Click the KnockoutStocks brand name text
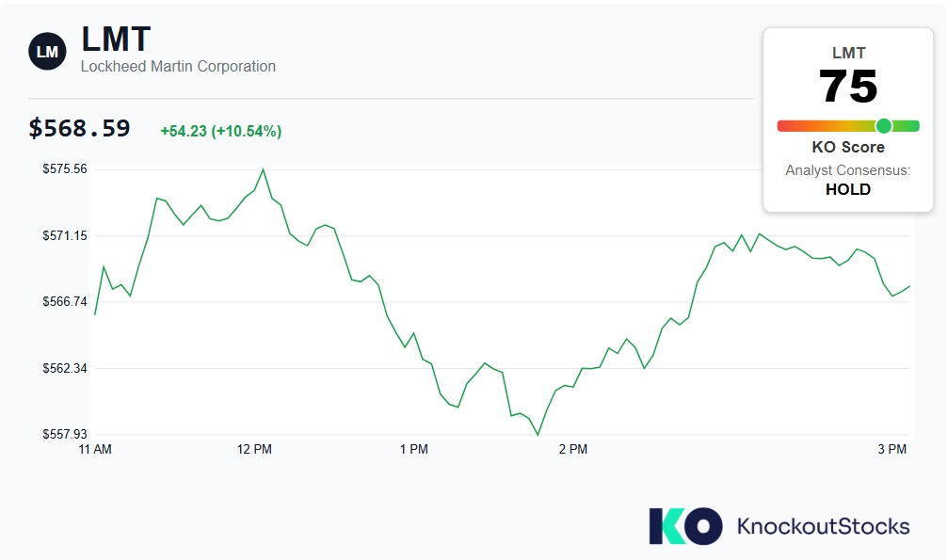 (x=823, y=526)
